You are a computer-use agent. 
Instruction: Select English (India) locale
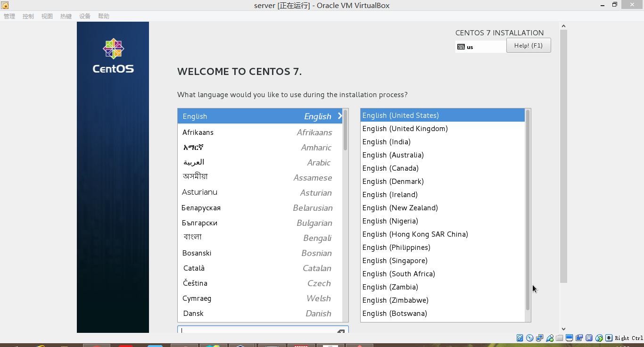pos(443,141)
